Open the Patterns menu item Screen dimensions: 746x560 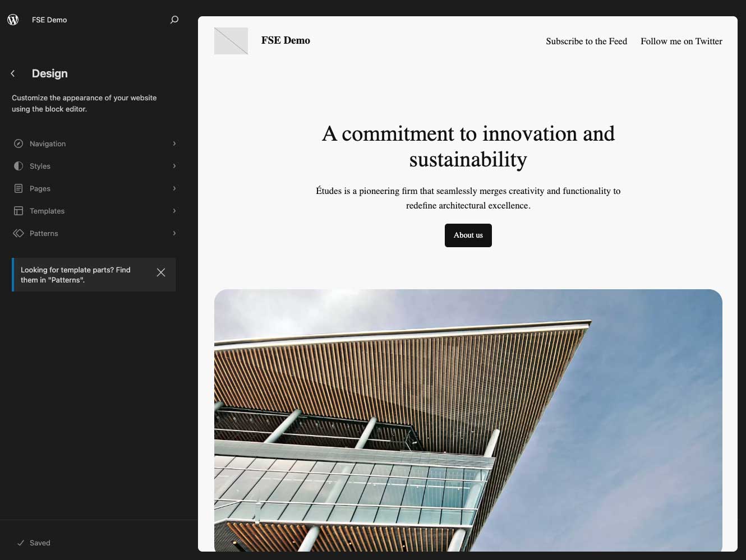coord(44,233)
